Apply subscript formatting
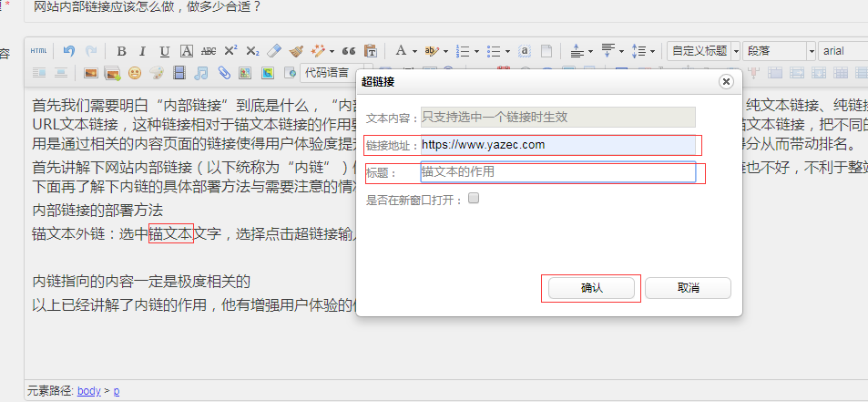 tap(252, 51)
